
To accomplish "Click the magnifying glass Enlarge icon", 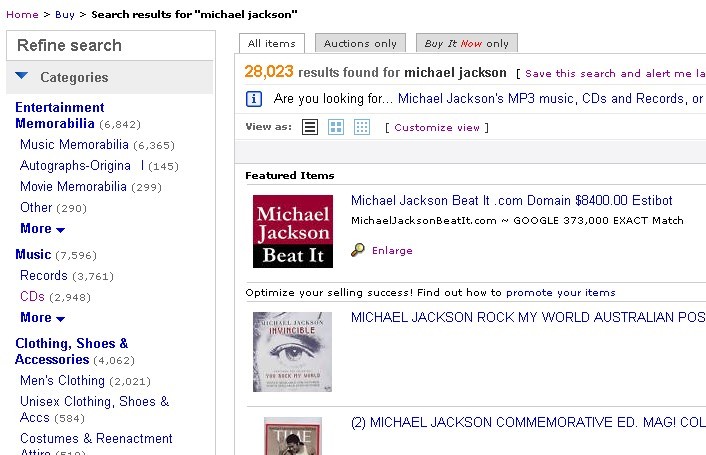I will coord(358,250).
